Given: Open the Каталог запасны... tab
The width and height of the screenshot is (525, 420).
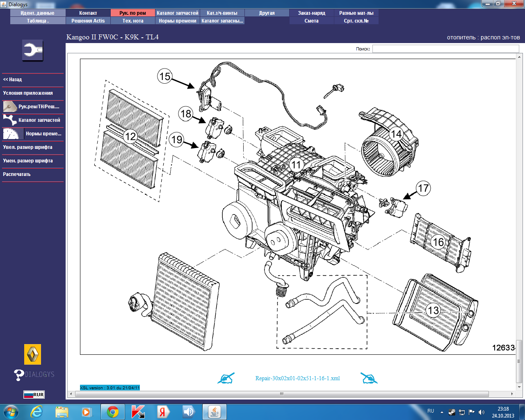Looking at the screenshot, I should pyautogui.click(x=222, y=21).
